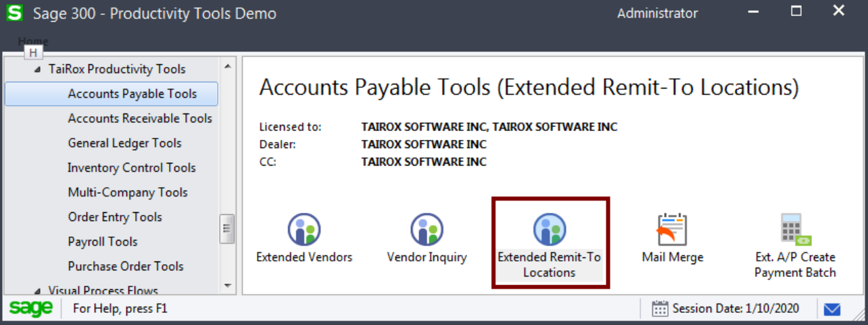
Task: Click the green Sage 300 title bar icon
Action: click(14, 13)
